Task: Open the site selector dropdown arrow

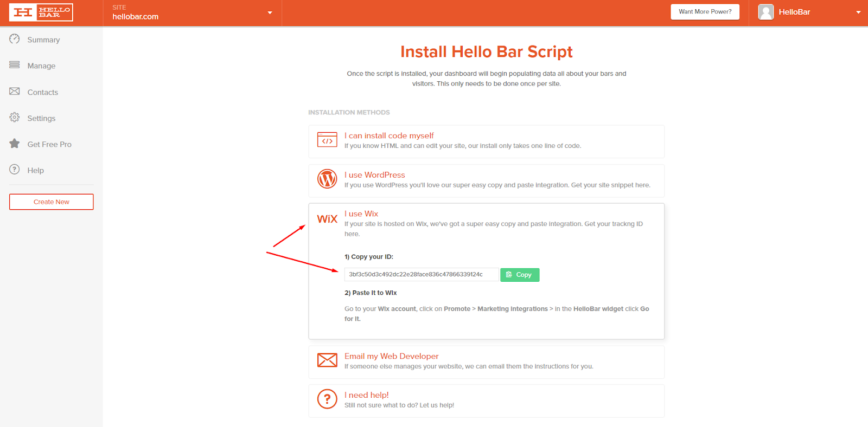Action: click(270, 13)
